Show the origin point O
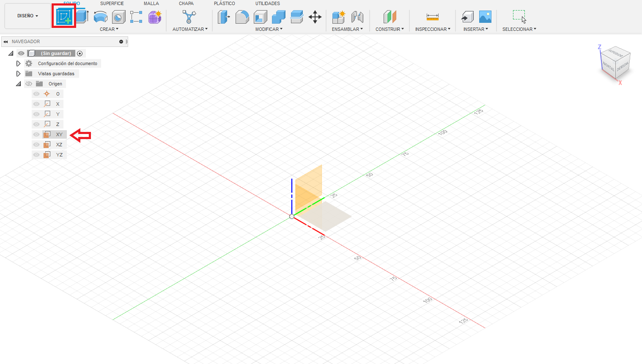This screenshot has width=642, height=364. tap(36, 94)
